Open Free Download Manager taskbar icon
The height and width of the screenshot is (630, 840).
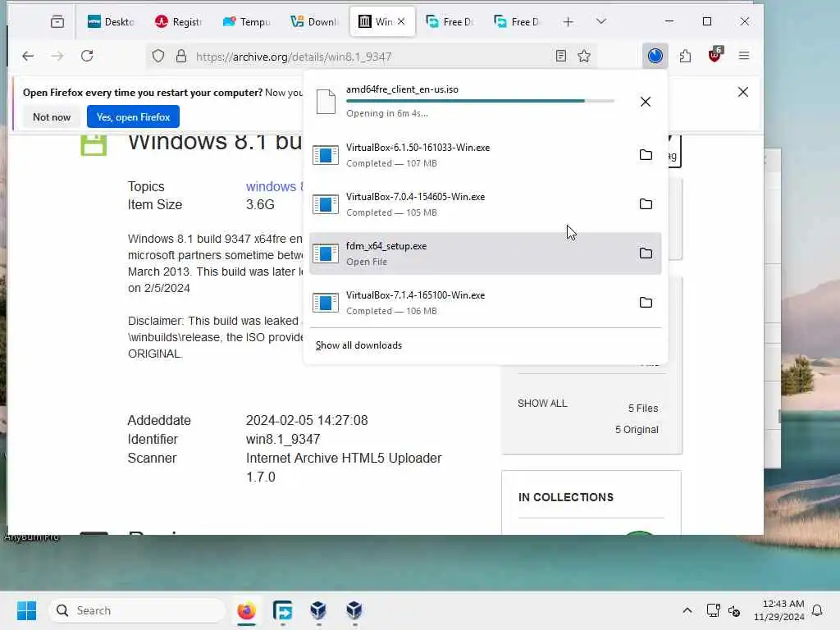282,610
